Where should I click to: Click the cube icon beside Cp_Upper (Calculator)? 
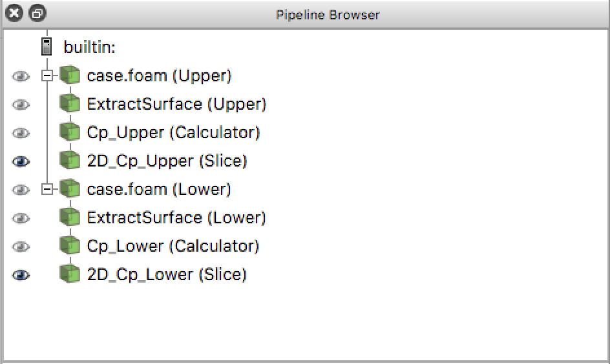(x=70, y=132)
